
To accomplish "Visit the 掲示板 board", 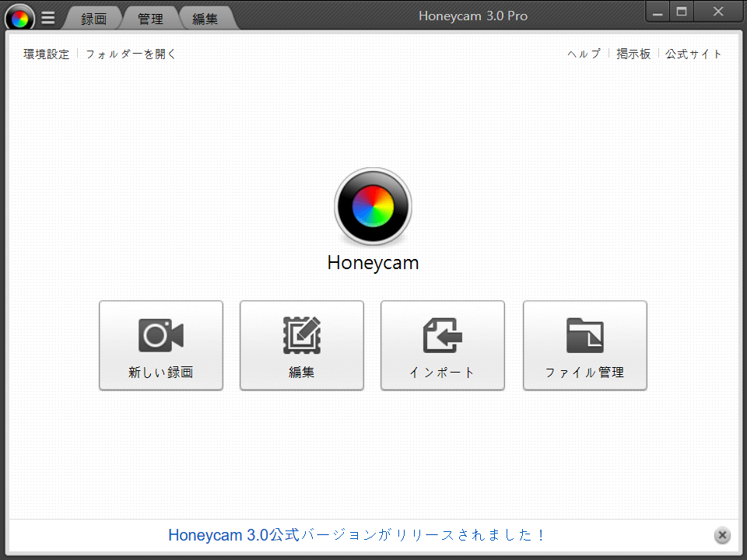I will (x=633, y=54).
